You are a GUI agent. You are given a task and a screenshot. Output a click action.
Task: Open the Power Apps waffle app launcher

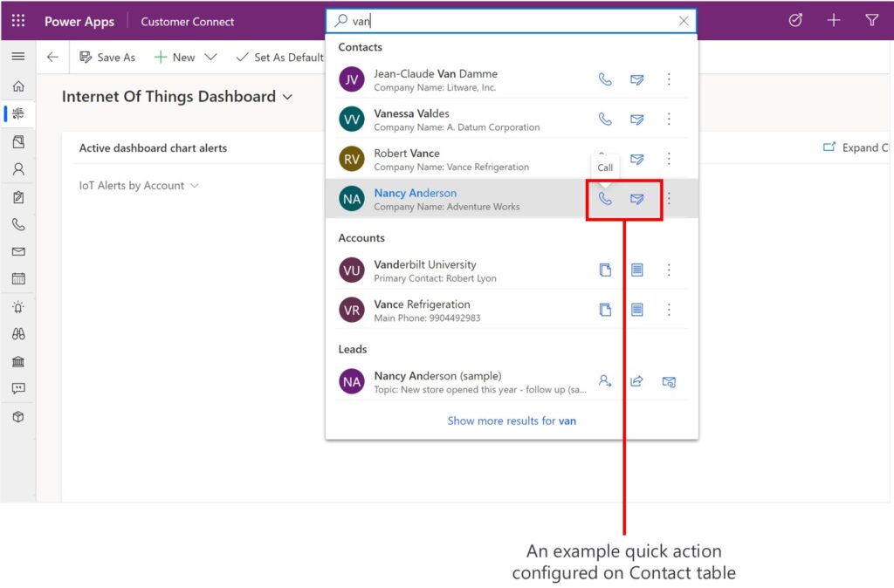click(x=17, y=20)
